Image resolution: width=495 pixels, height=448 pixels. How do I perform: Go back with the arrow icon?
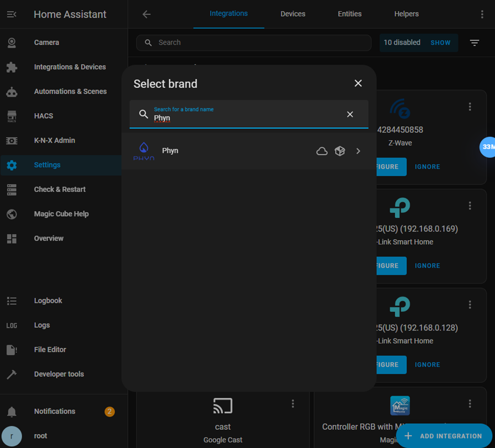pyautogui.click(x=147, y=14)
